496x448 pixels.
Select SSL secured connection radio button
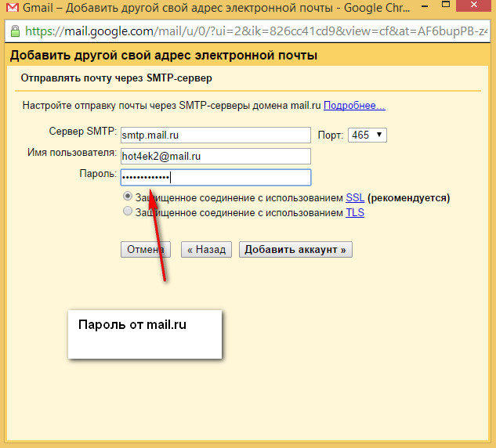click(x=128, y=197)
